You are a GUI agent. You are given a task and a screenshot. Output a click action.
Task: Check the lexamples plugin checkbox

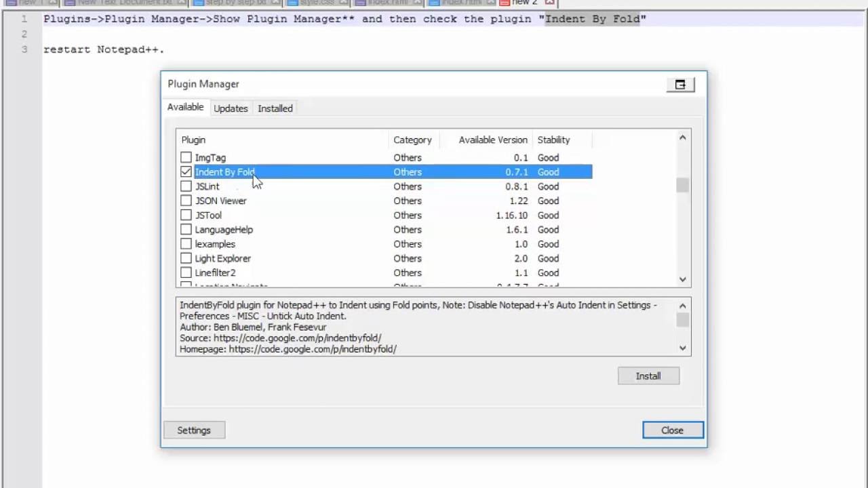coord(186,244)
